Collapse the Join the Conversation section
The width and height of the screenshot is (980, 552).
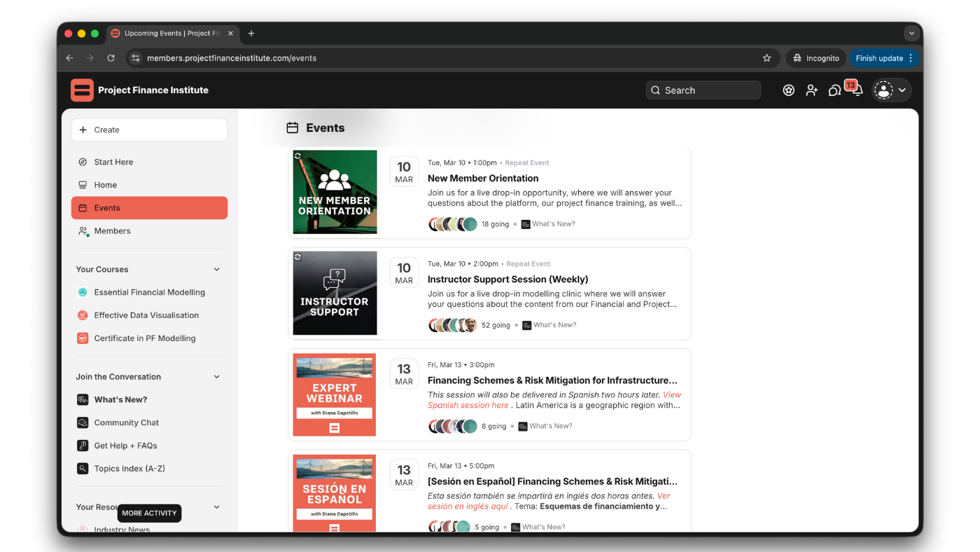point(217,377)
